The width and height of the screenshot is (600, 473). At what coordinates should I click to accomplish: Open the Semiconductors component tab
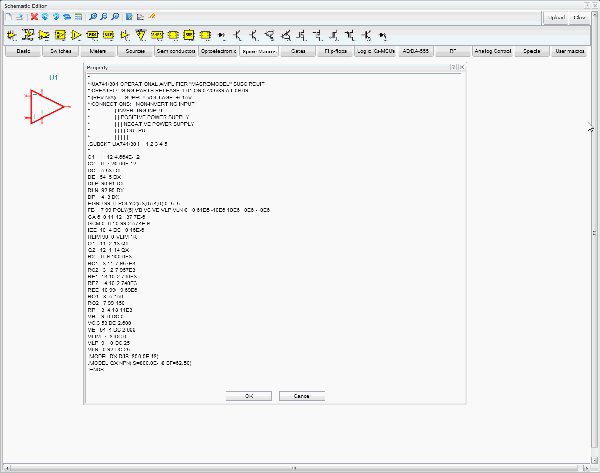(x=176, y=51)
